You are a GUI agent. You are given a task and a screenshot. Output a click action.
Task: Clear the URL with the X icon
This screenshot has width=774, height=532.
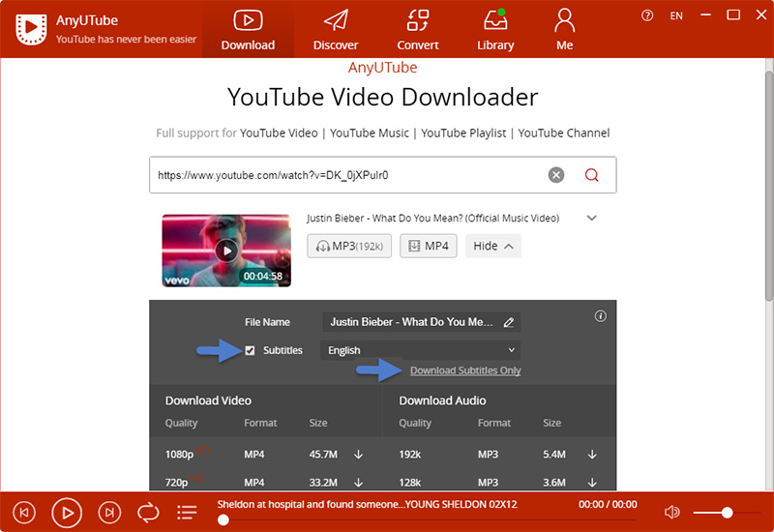[555, 175]
